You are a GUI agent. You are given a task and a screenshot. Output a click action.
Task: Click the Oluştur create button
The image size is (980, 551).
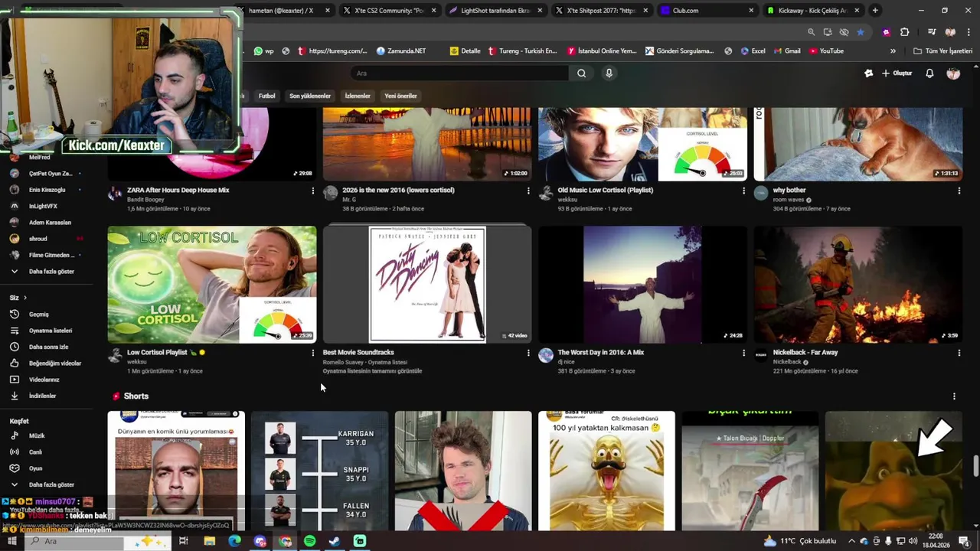pyautogui.click(x=897, y=73)
